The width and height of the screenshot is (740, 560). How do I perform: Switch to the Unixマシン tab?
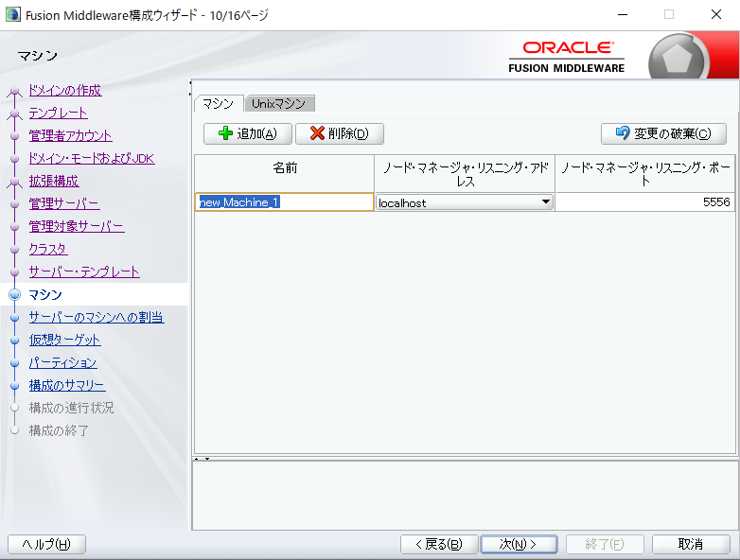(278, 104)
